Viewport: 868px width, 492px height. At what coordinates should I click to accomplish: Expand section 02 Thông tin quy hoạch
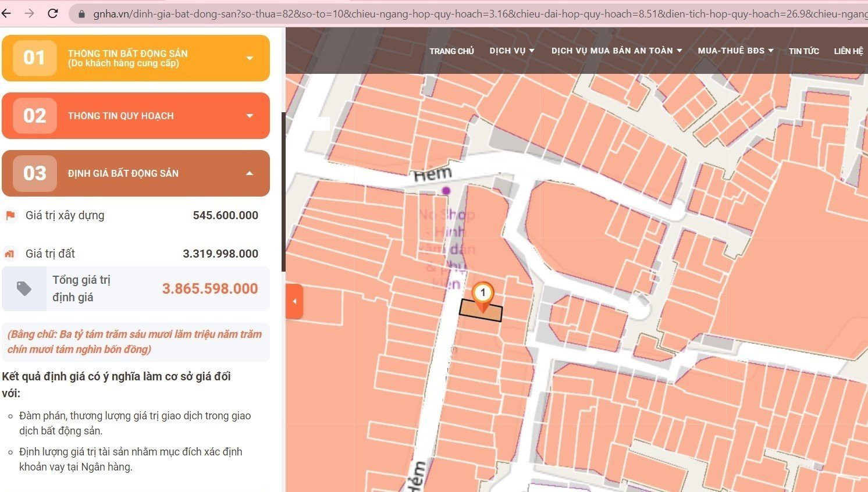(136, 116)
